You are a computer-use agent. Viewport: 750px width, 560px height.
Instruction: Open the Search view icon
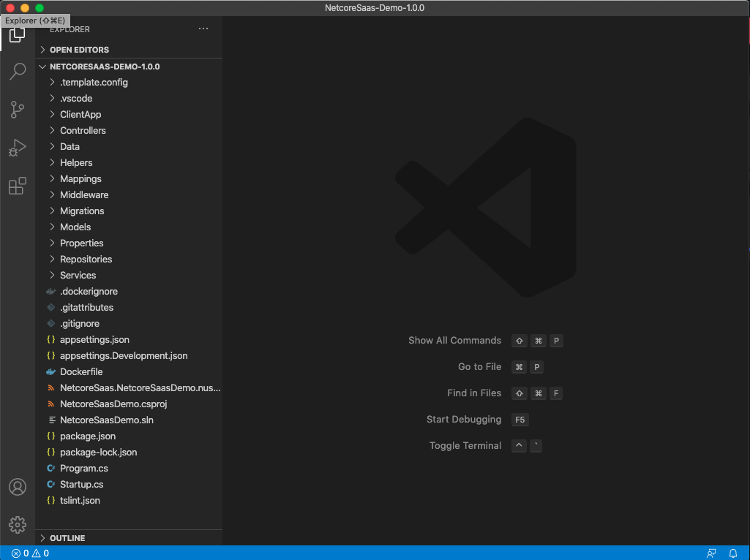(18, 72)
